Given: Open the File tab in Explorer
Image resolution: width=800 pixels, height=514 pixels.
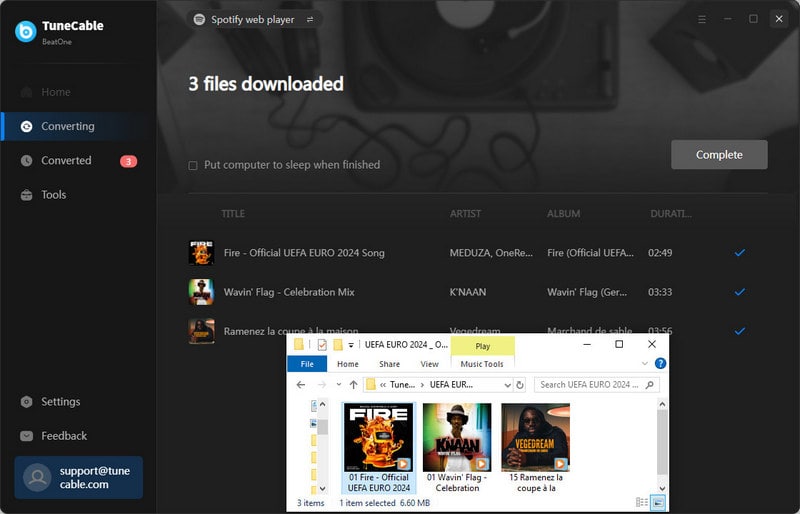Looking at the screenshot, I should point(307,364).
